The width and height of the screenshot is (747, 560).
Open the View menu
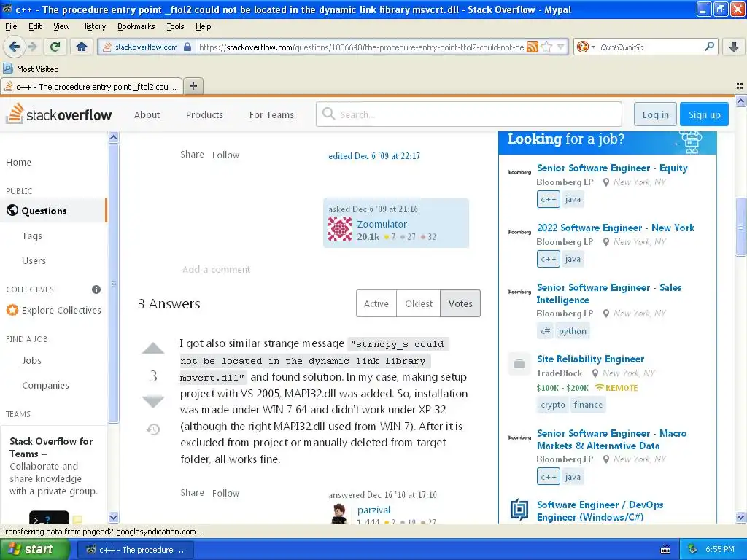coord(61,26)
